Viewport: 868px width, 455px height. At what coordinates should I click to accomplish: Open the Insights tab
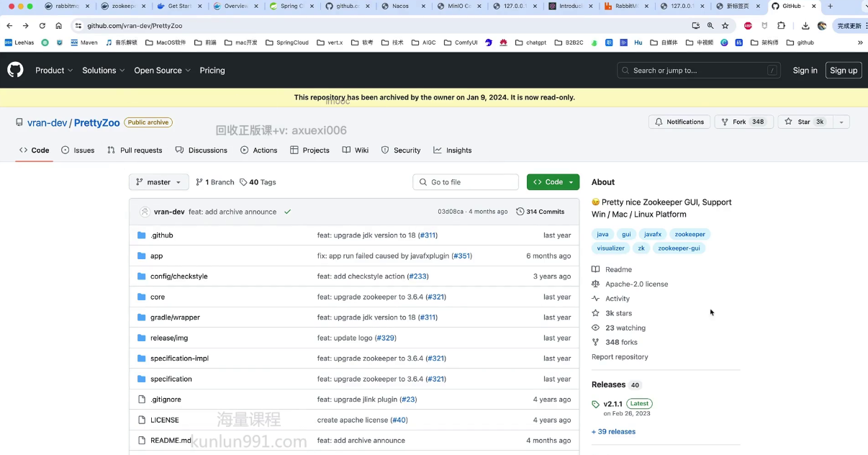(x=453, y=150)
